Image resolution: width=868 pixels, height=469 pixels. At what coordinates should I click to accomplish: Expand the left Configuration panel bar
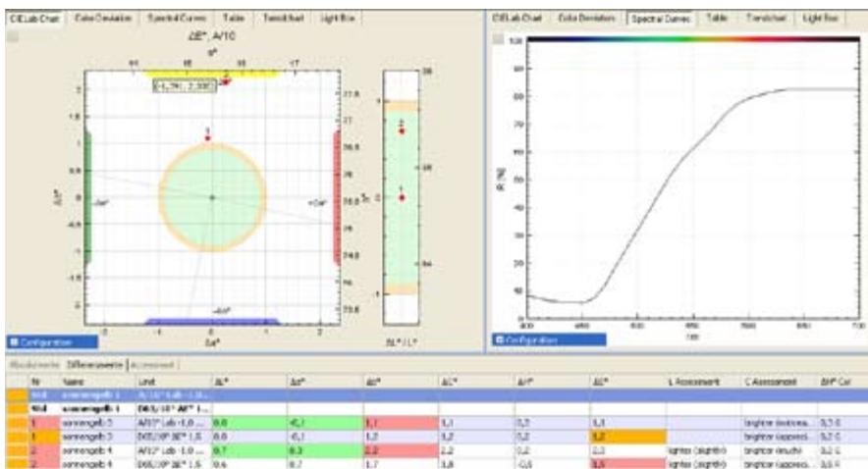(x=52, y=342)
